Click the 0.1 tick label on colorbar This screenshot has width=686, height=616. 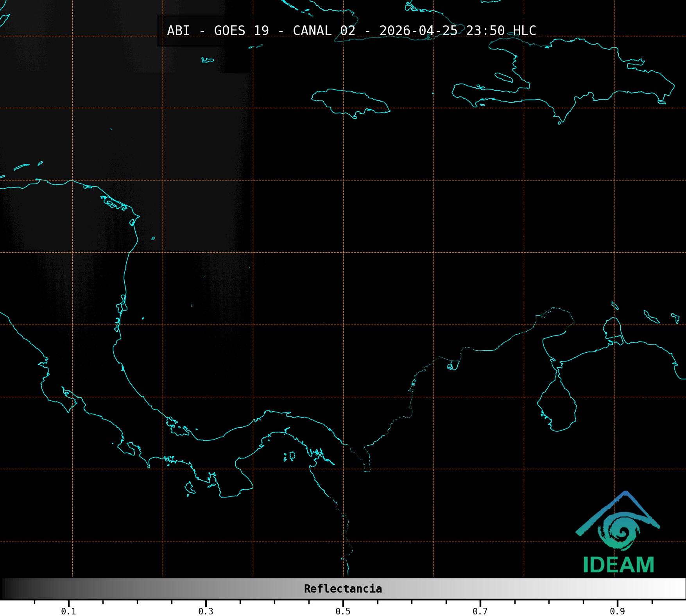(68, 611)
